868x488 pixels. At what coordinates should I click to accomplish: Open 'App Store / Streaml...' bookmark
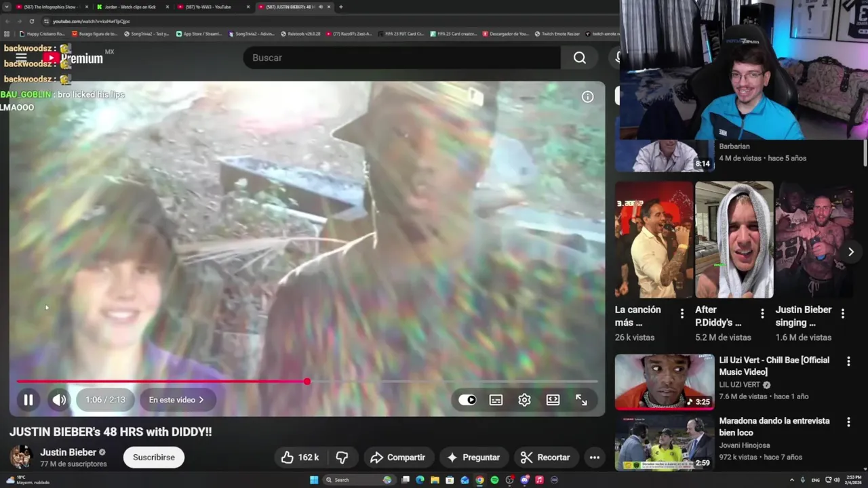[199, 34]
